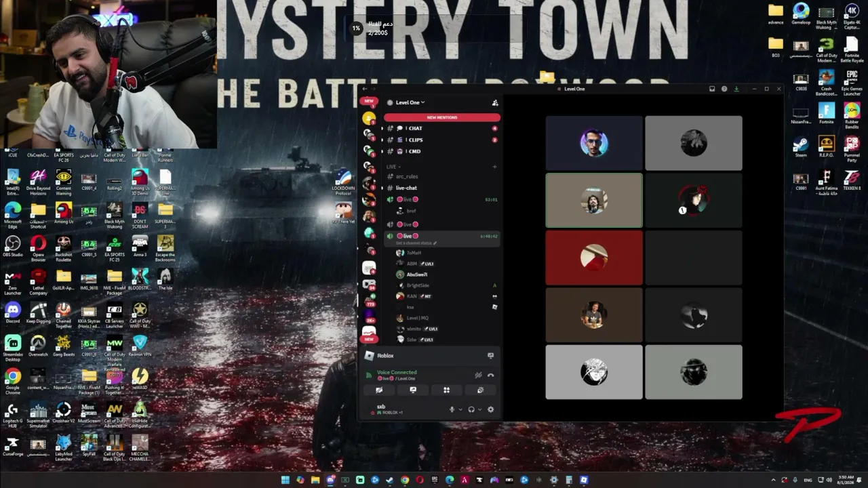
Task: Launch Lethal Company desktop shortcut
Action: coord(38,282)
